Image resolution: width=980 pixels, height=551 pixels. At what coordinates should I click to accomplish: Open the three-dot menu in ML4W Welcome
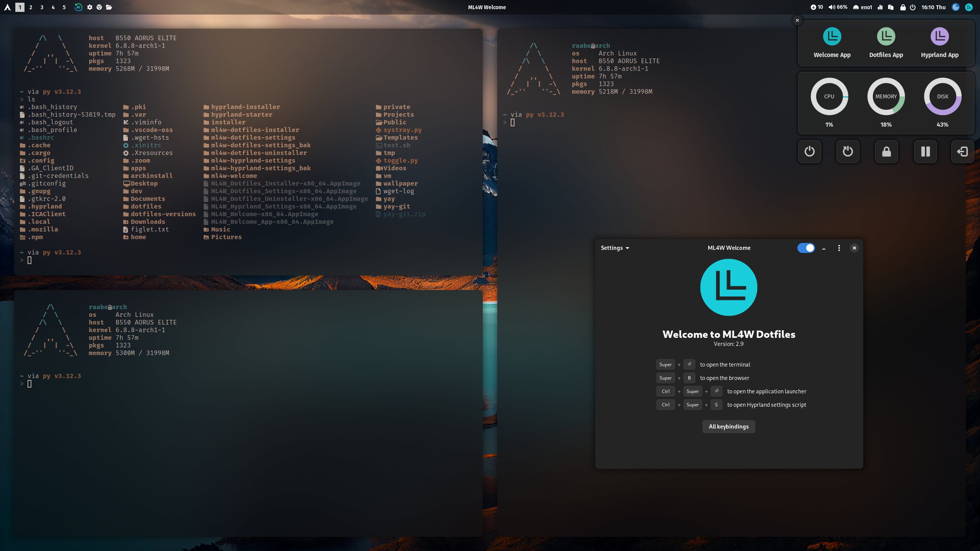point(838,248)
